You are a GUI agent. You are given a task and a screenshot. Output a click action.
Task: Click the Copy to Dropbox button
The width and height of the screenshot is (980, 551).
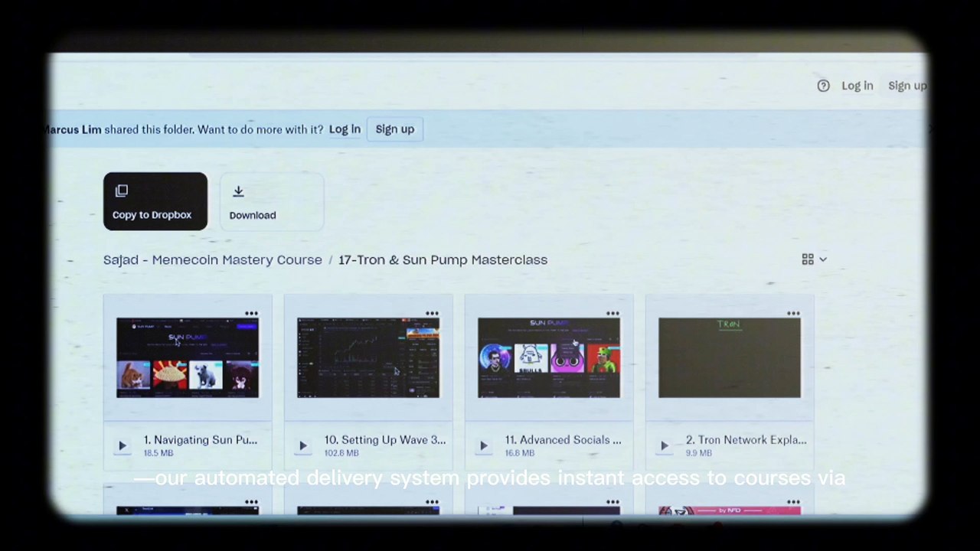click(x=155, y=201)
